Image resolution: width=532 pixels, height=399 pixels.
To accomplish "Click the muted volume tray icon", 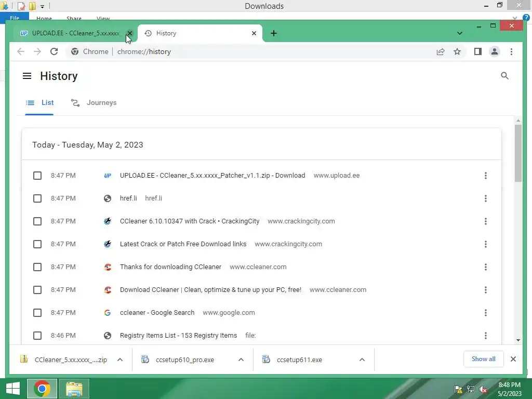I will 483,389.
